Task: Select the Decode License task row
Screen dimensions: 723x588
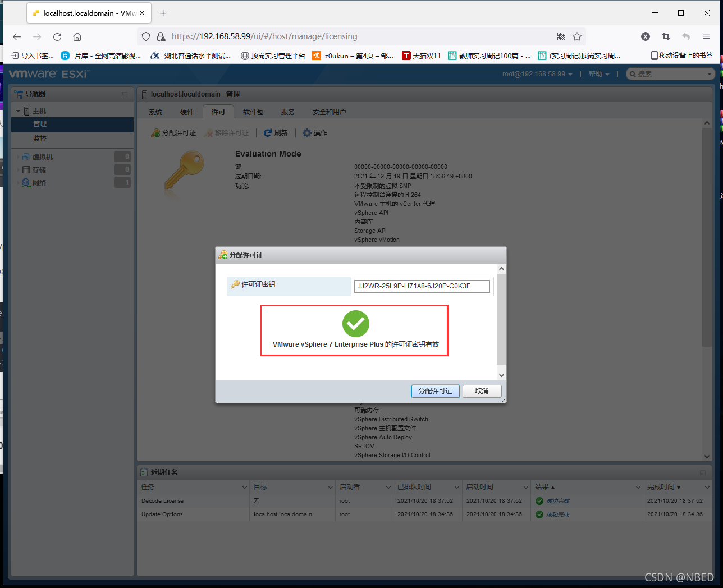Action: pyautogui.click(x=424, y=501)
